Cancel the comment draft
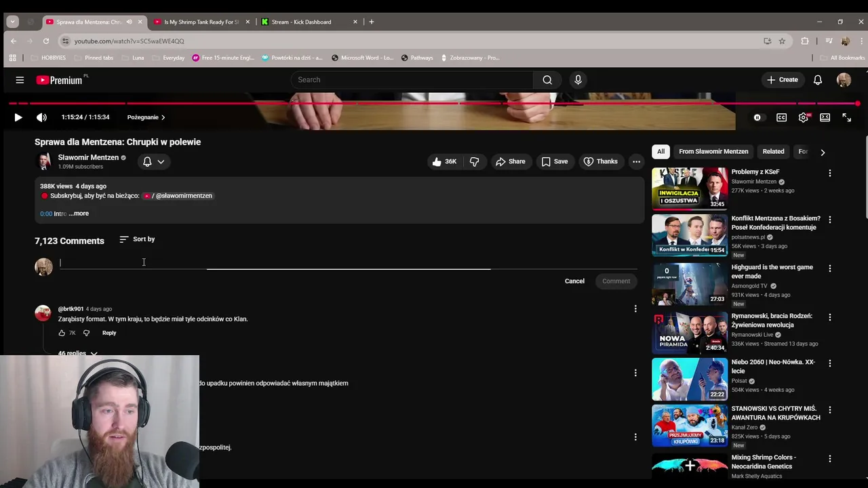 click(x=574, y=281)
